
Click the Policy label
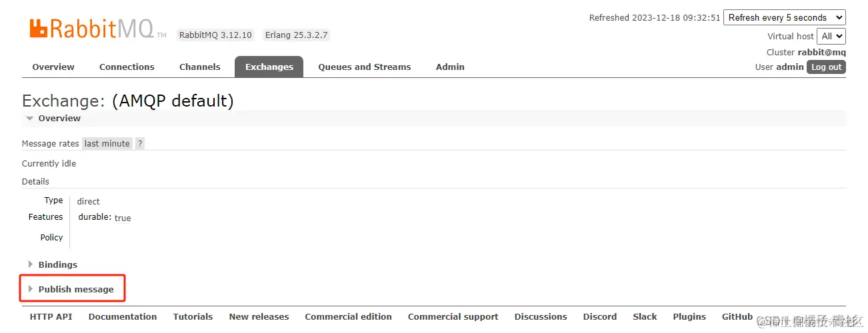tap(51, 238)
